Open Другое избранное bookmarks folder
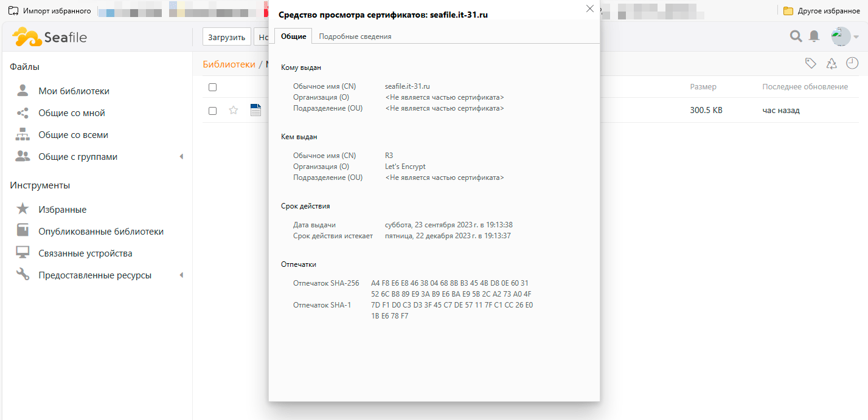Screen dimensions: 868x420 pos(821,11)
